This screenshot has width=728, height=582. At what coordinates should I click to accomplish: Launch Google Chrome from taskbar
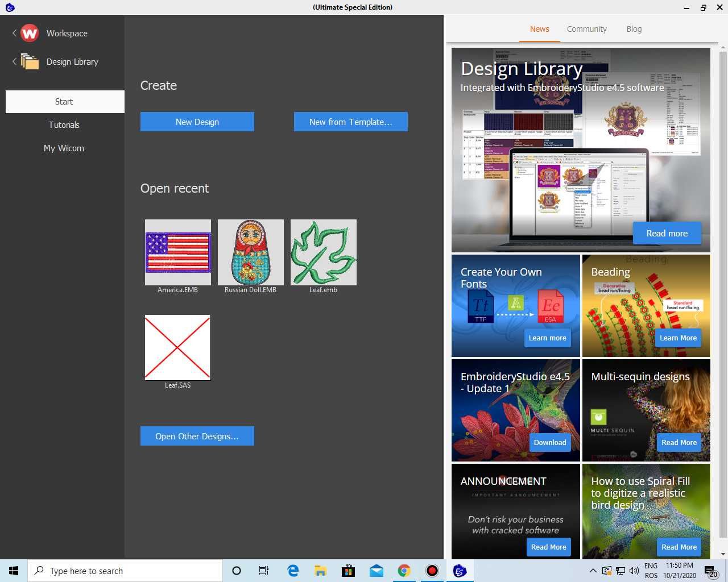click(404, 571)
